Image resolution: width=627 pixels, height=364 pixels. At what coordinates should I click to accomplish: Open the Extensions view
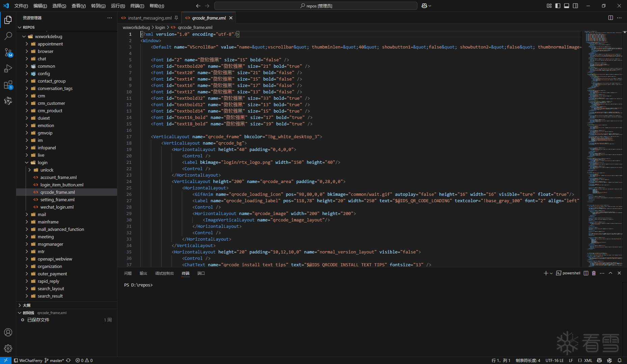pos(8,85)
